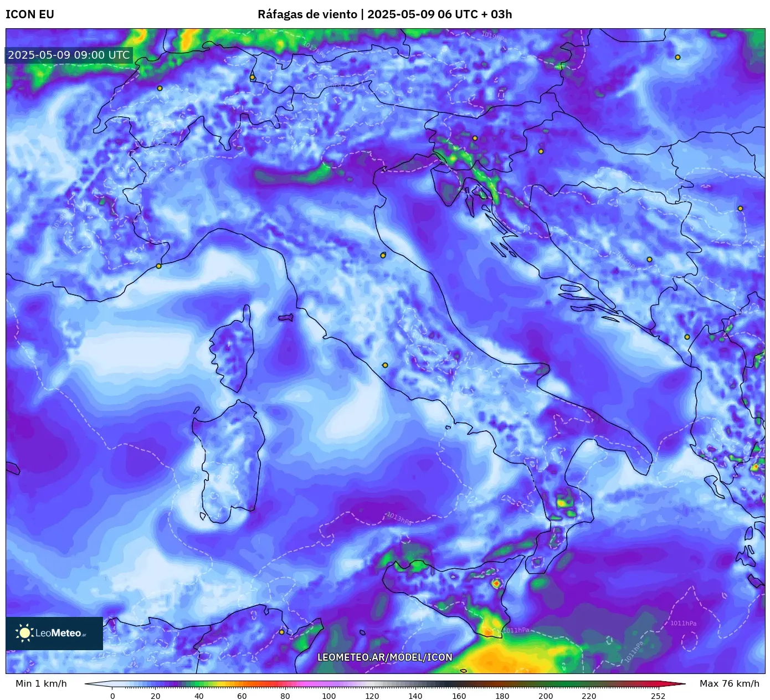The width and height of the screenshot is (770, 700).
Task: Click the 120 tick label on scale
Action: [372, 696]
